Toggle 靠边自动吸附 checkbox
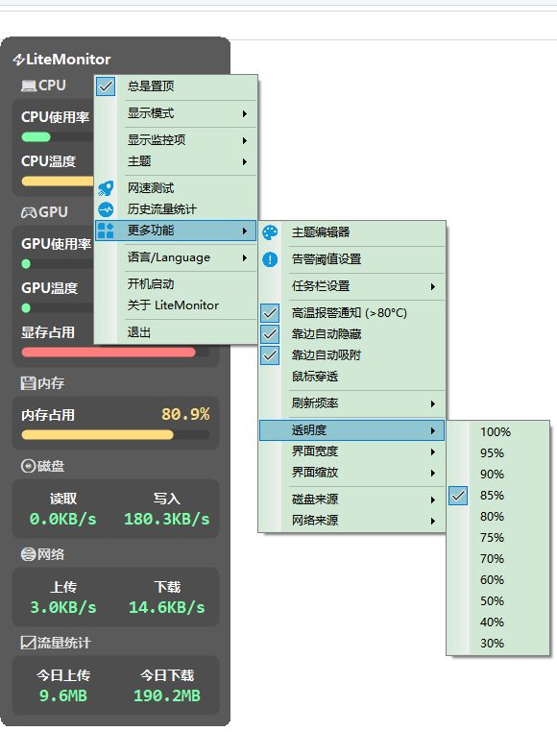This screenshot has width=557, height=756. 270,355
